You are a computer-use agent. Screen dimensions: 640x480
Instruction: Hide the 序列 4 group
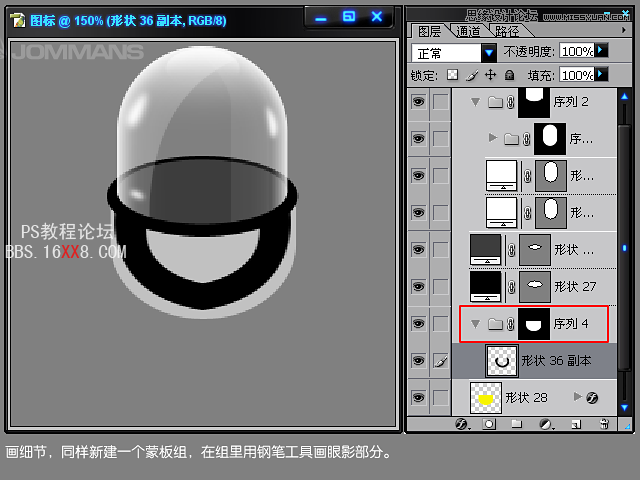click(418, 324)
